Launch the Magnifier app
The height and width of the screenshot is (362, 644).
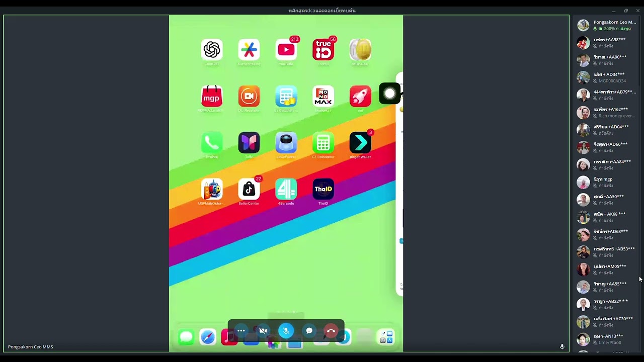point(286,143)
